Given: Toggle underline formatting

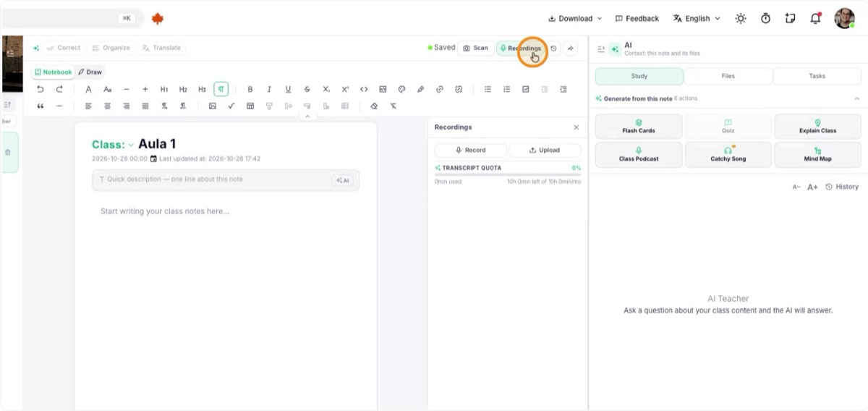Looking at the screenshot, I should (288, 89).
